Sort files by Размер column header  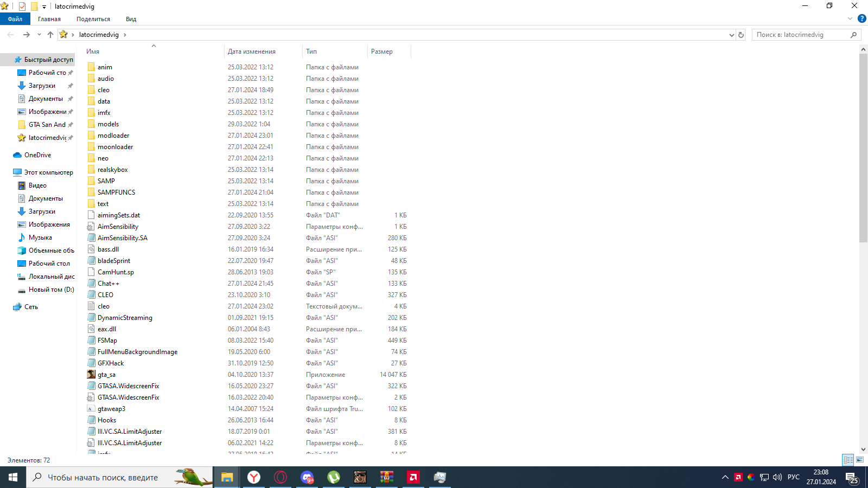(382, 52)
